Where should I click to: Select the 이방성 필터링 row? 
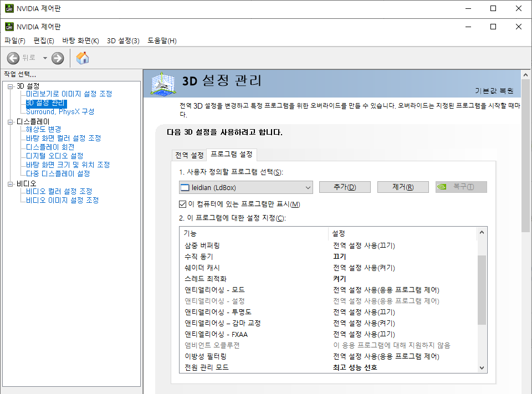click(x=329, y=356)
